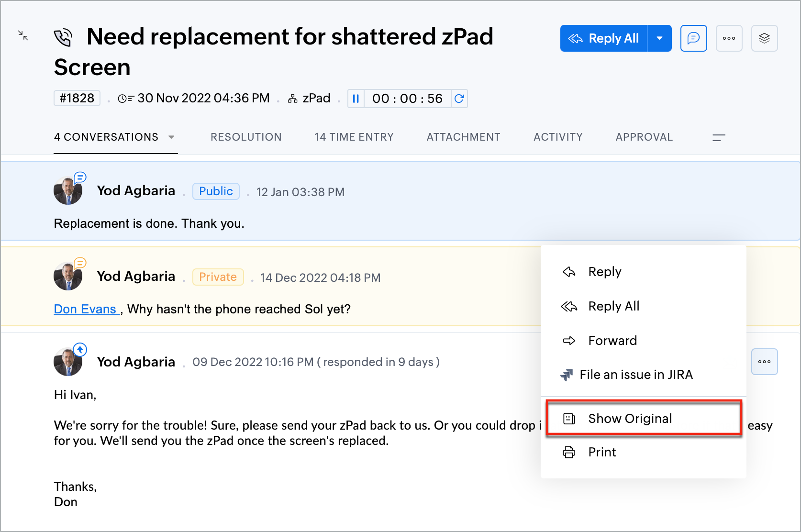This screenshot has height=532, width=801.
Task: Click the layers stack icon
Action: (x=764, y=38)
